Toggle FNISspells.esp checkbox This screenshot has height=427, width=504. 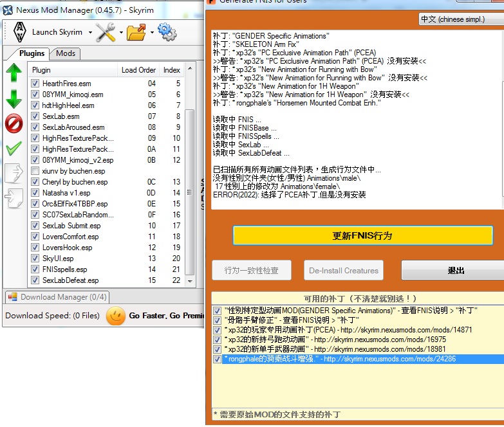coord(35,269)
